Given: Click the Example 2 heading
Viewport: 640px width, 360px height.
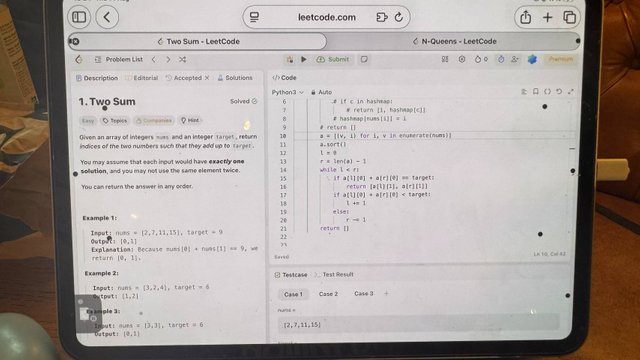Looking at the screenshot, I should click(x=102, y=273).
